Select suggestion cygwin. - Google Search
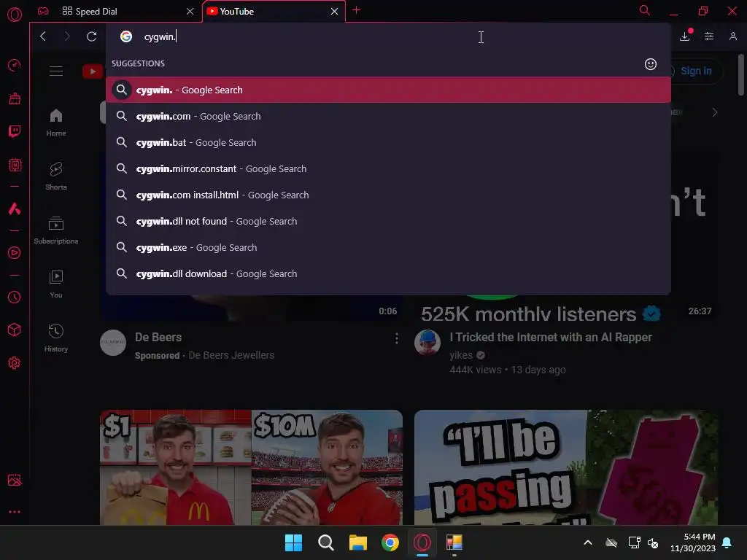747x560 pixels. pos(388,90)
